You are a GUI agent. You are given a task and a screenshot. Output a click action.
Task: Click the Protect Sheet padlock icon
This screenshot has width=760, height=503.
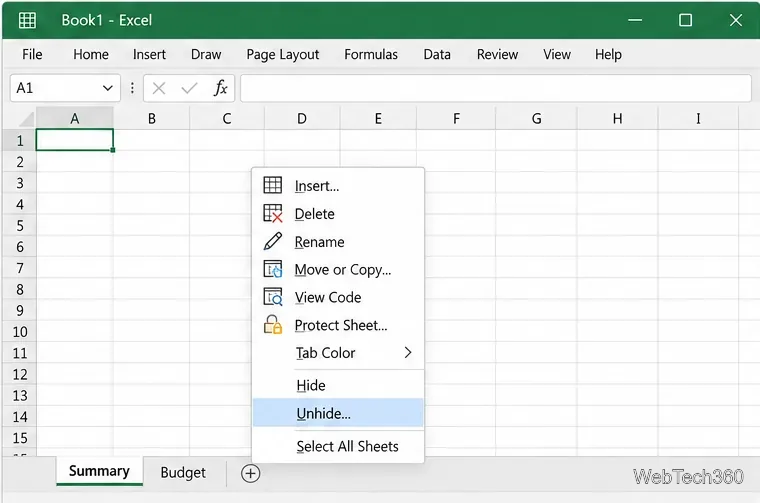click(272, 324)
